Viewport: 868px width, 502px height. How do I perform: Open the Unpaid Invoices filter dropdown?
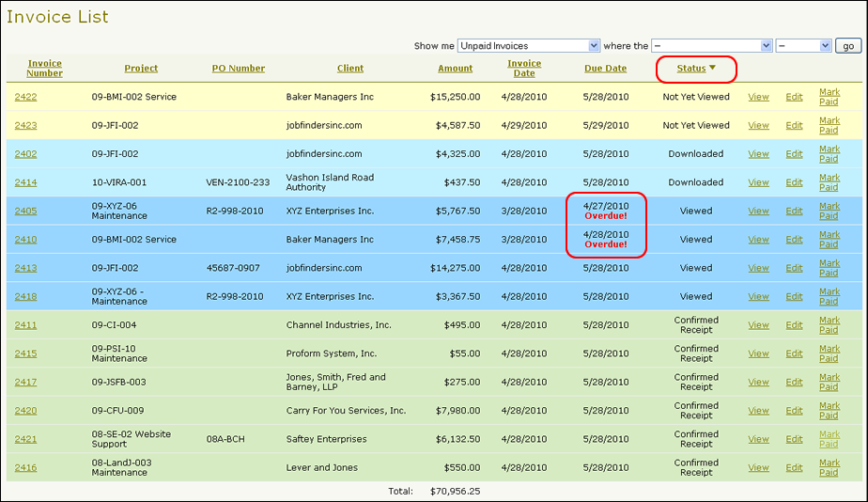(529, 45)
